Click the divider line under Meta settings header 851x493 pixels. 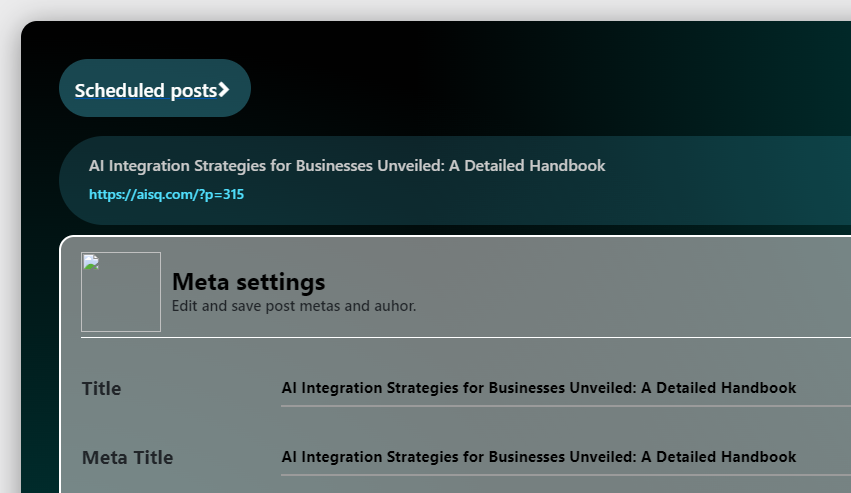[460, 338]
